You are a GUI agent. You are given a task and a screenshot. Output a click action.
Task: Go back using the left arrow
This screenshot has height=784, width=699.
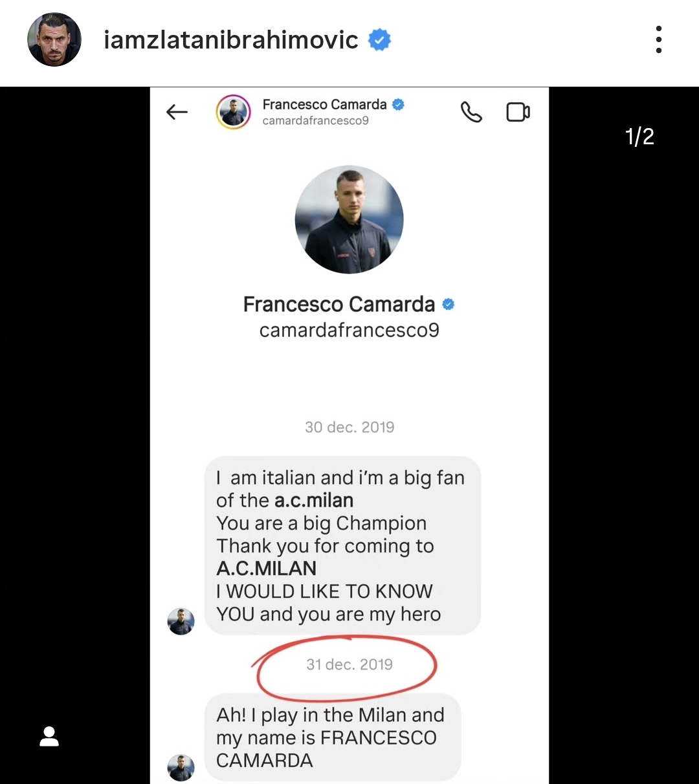(x=177, y=113)
